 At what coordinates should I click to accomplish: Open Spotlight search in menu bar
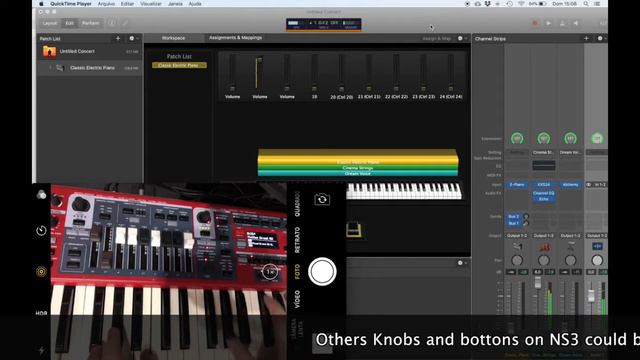[586, 4]
